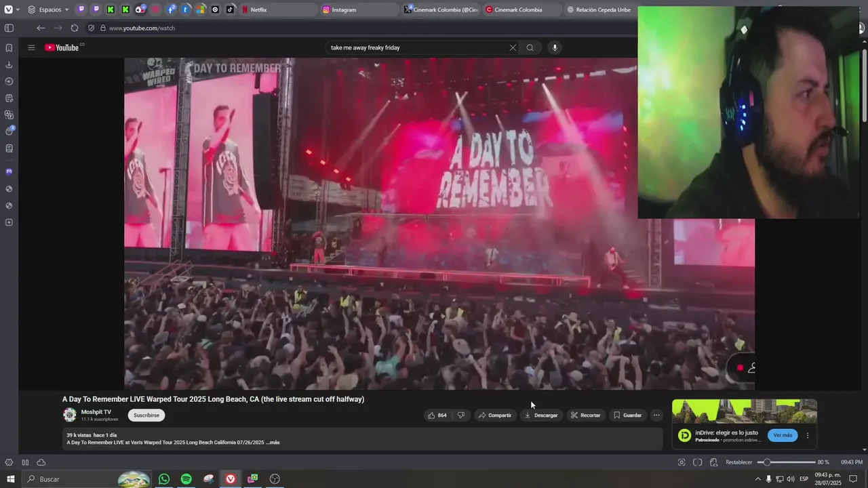Click Ver más on inDrive ad
868x488 pixels.
point(783,435)
